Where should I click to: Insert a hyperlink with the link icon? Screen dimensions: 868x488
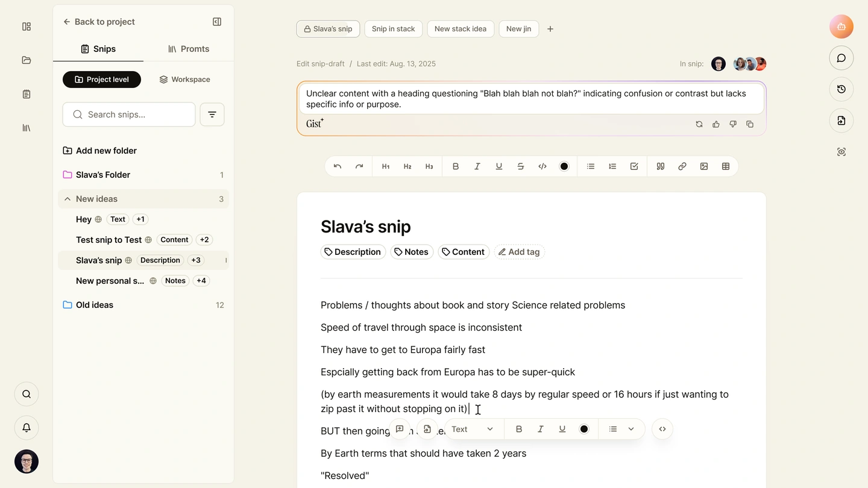(x=682, y=166)
